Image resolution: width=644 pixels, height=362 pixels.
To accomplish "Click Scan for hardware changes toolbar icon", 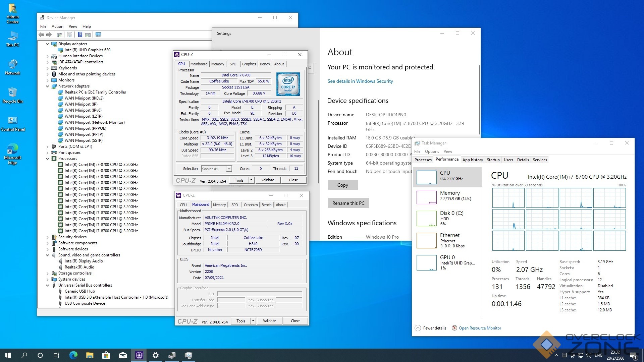I will (x=98, y=35).
